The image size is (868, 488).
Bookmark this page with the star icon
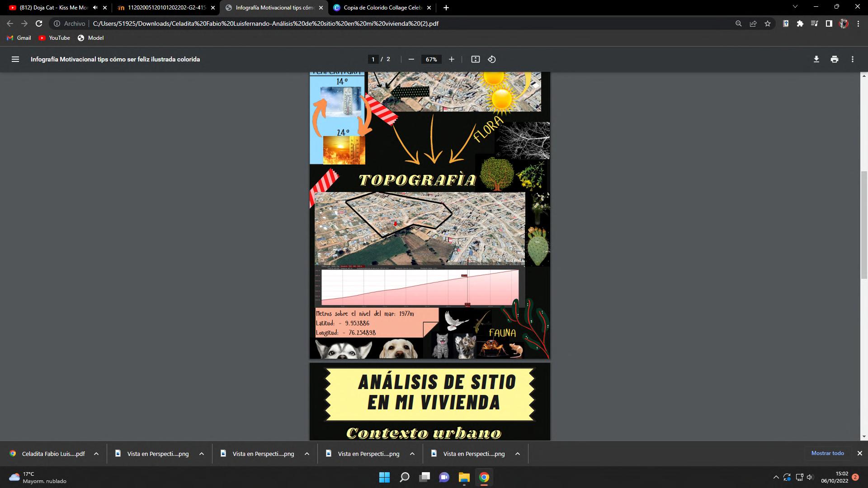click(x=768, y=23)
